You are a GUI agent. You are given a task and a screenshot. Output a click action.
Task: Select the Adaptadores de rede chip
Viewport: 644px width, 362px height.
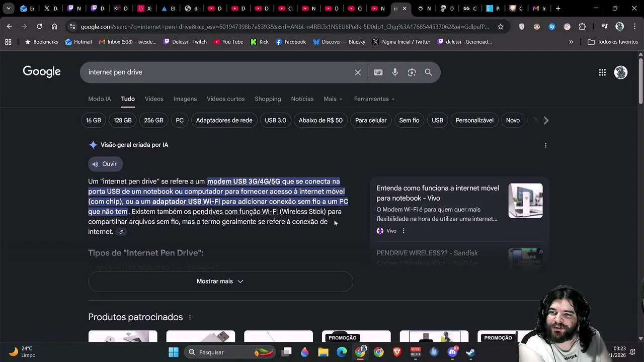pyautogui.click(x=224, y=121)
